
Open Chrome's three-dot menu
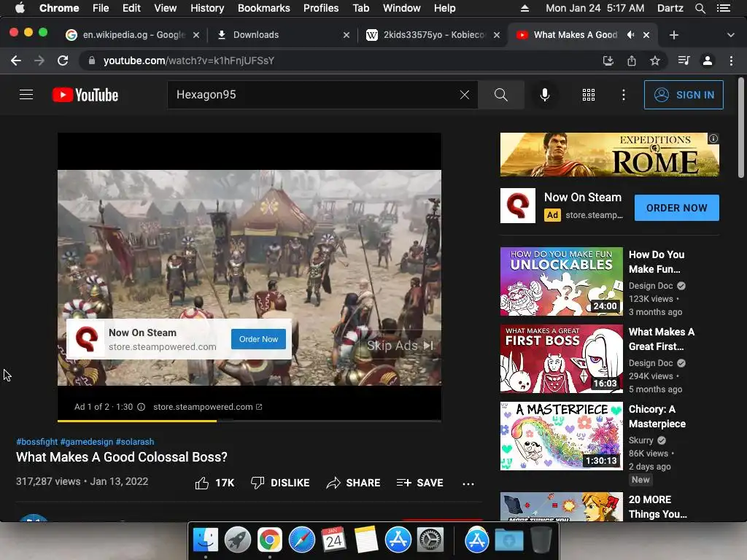click(x=731, y=61)
